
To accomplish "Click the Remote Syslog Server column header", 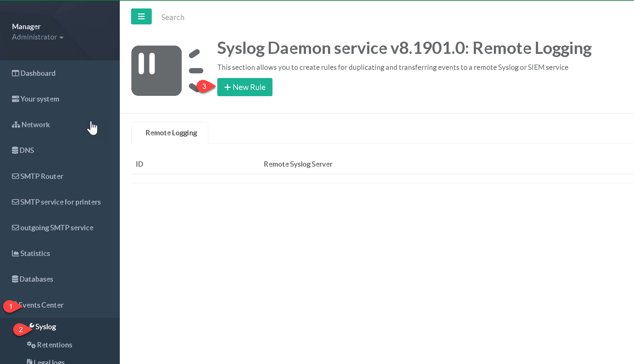I will coord(298,164).
